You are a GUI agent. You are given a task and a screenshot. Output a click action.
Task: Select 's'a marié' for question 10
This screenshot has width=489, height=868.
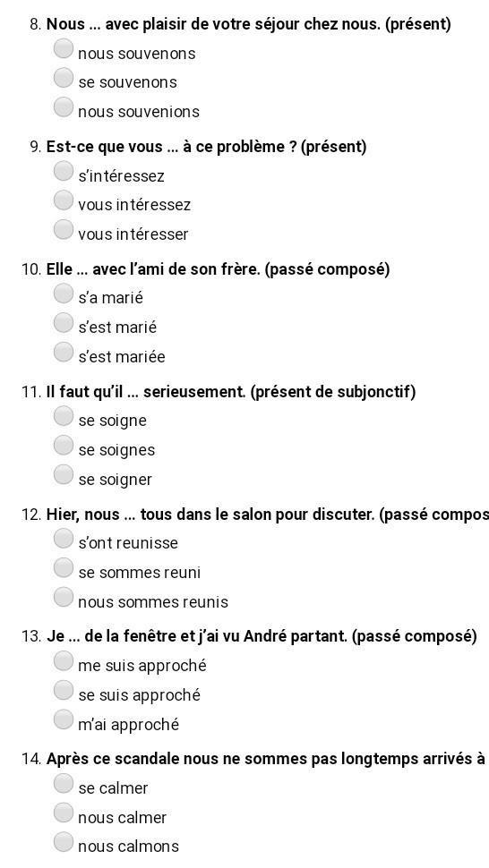point(64,293)
